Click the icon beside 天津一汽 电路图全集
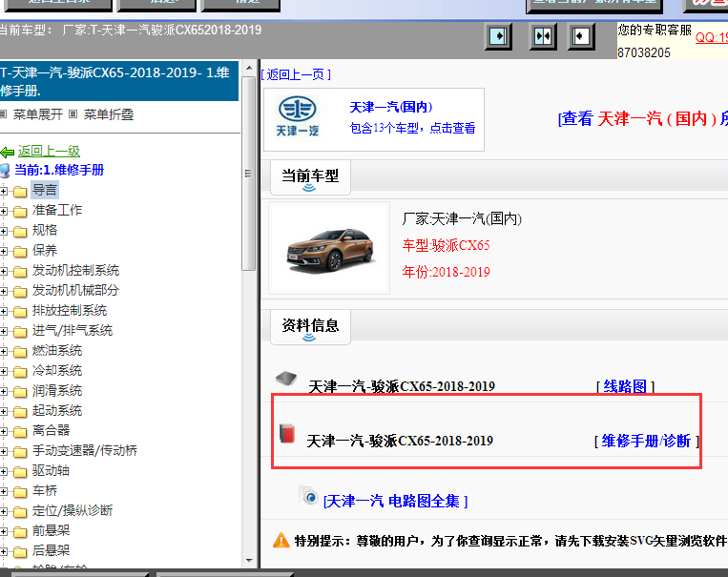728x577 pixels. (309, 496)
